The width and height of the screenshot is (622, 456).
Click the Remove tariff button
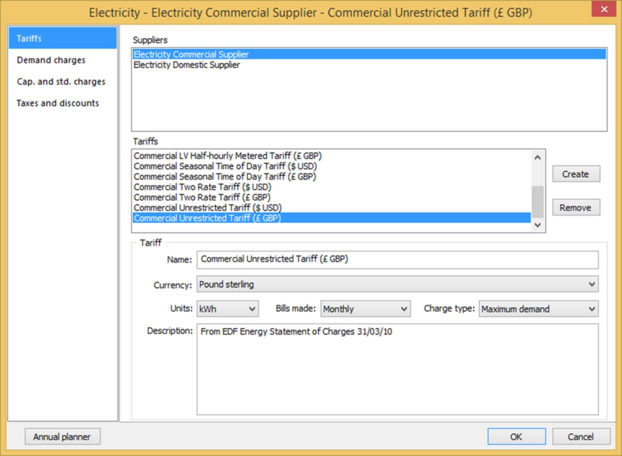click(x=575, y=208)
